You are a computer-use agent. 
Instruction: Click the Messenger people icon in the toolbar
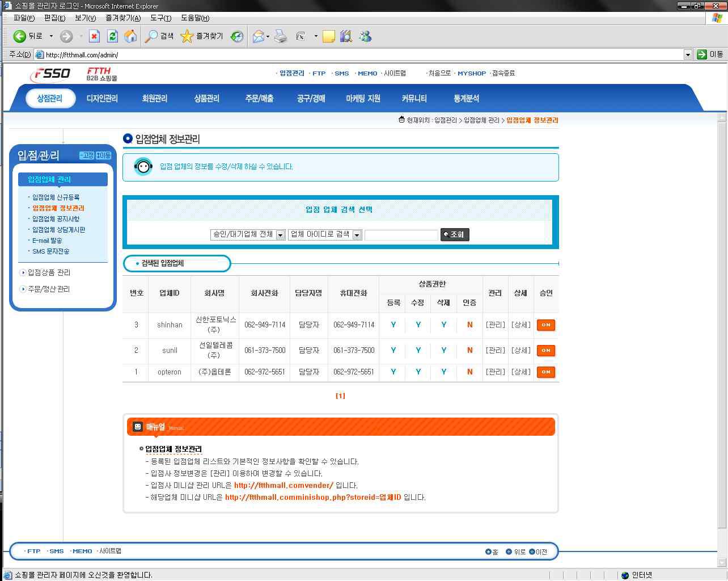click(365, 36)
